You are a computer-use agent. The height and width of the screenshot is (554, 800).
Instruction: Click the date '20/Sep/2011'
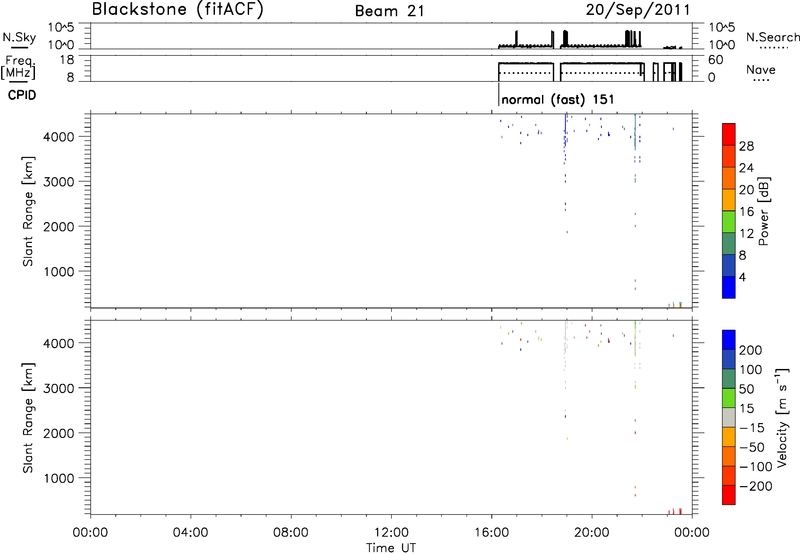pyautogui.click(x=638, y=10)
